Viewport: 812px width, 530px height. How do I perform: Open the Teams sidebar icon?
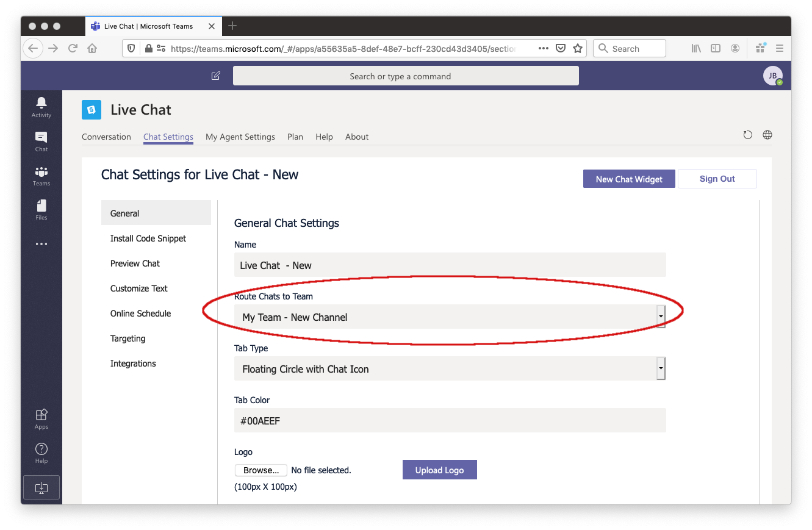(x=41, y=175)
